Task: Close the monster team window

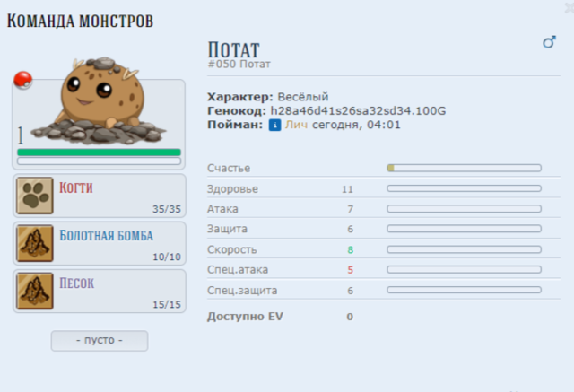Action: click(570, 7)
